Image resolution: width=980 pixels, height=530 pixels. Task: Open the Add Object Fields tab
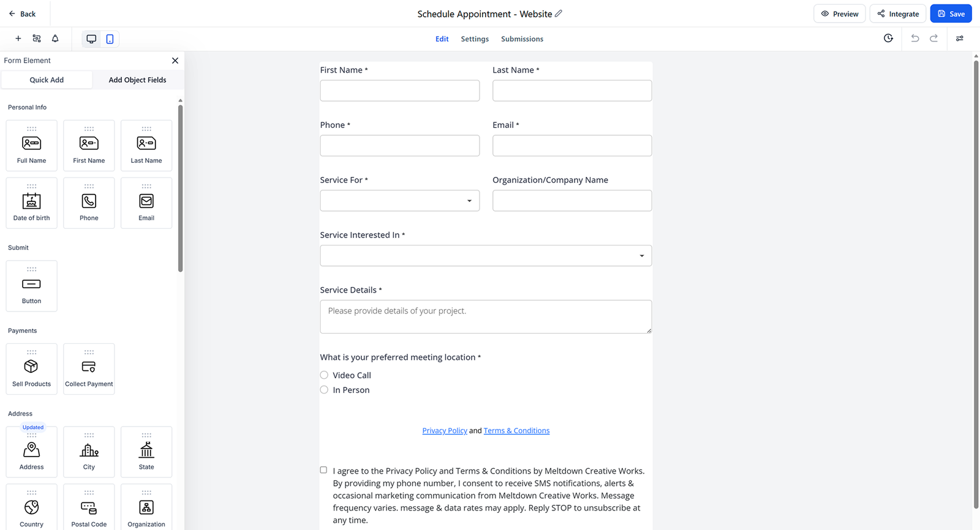[x=137, y=80]
